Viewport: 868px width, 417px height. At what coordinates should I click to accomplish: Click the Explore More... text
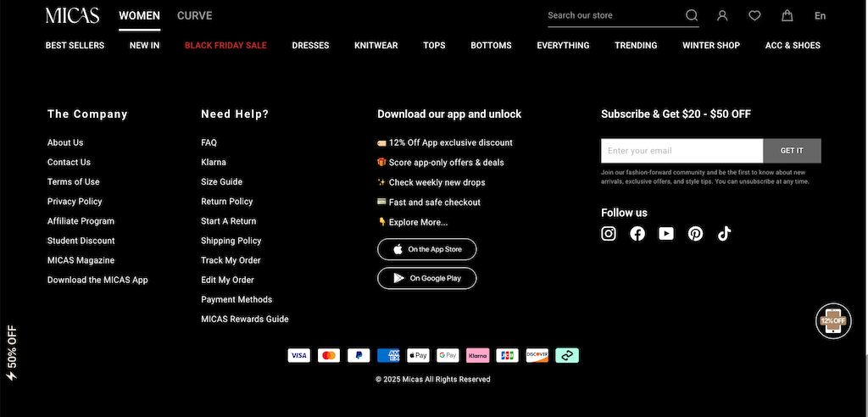point(419,222)
